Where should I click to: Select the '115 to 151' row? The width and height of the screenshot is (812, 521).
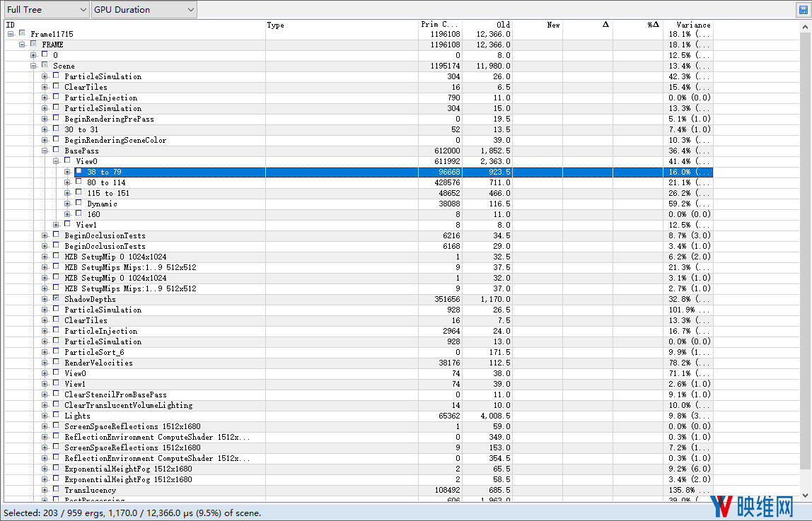[x=108, y=193]
